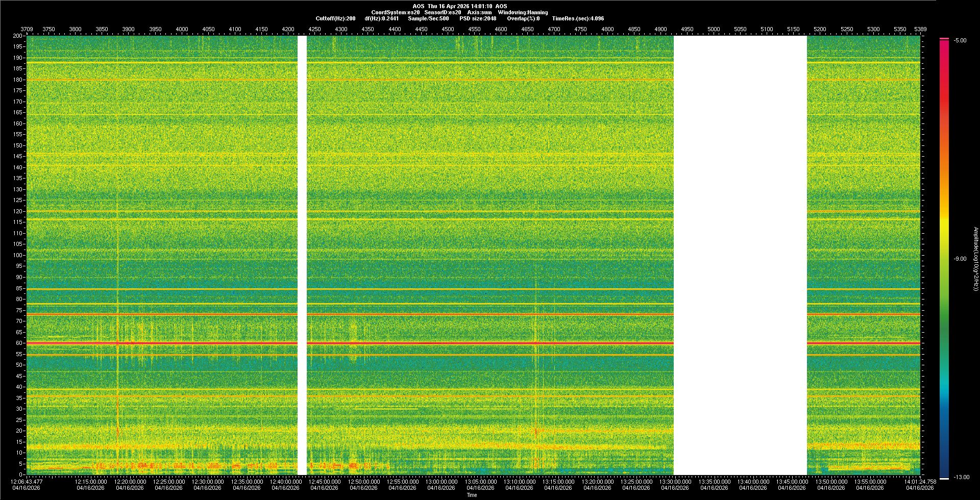Screen dimensions: 980x500
Task: Click the SensorID:es20 header label
Action: click(x=443, y=12)
